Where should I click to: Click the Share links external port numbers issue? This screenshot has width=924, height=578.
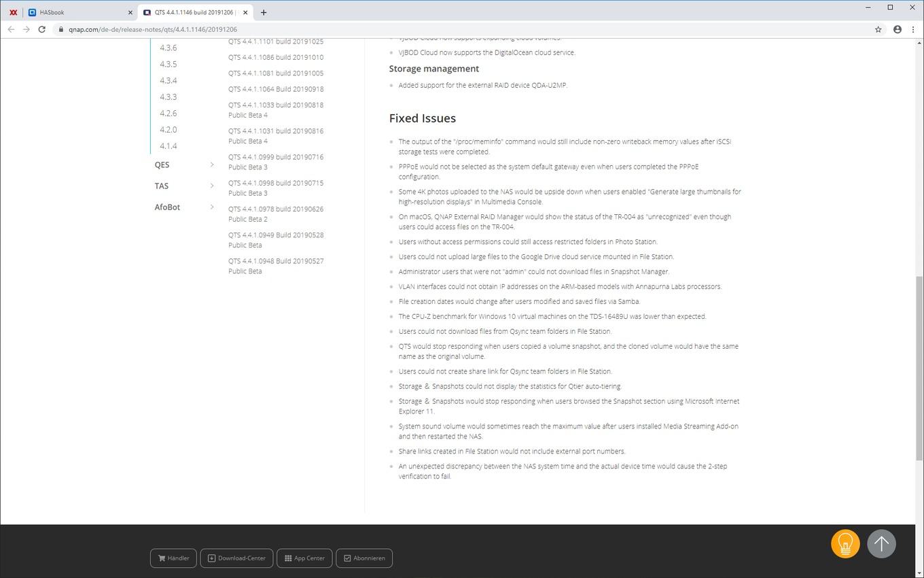pos(512,451)
